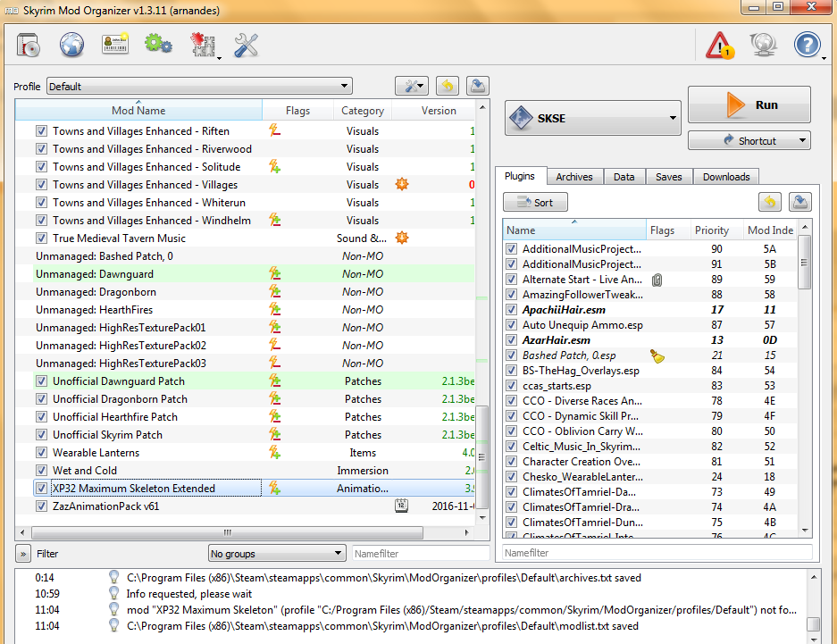The image size is (837, 644).
Task: Click the mod list vertical scrollbar thumb
Action: click(482, 456)
